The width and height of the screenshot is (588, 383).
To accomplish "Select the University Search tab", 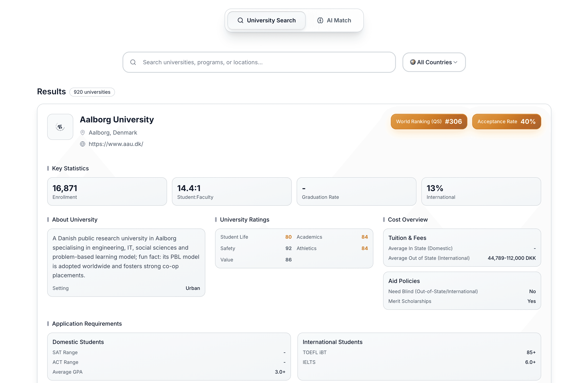I will tap(266, 21).
